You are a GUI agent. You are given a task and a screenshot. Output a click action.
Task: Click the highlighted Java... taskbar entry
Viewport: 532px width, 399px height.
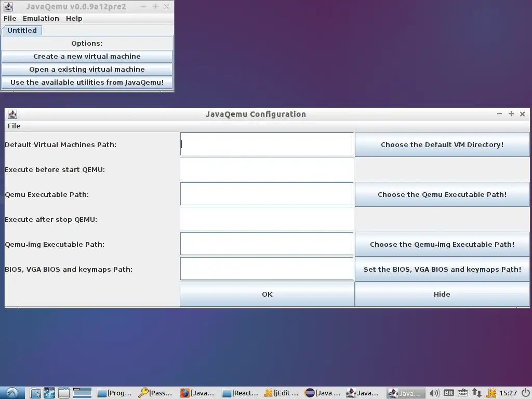click(406, 393)
